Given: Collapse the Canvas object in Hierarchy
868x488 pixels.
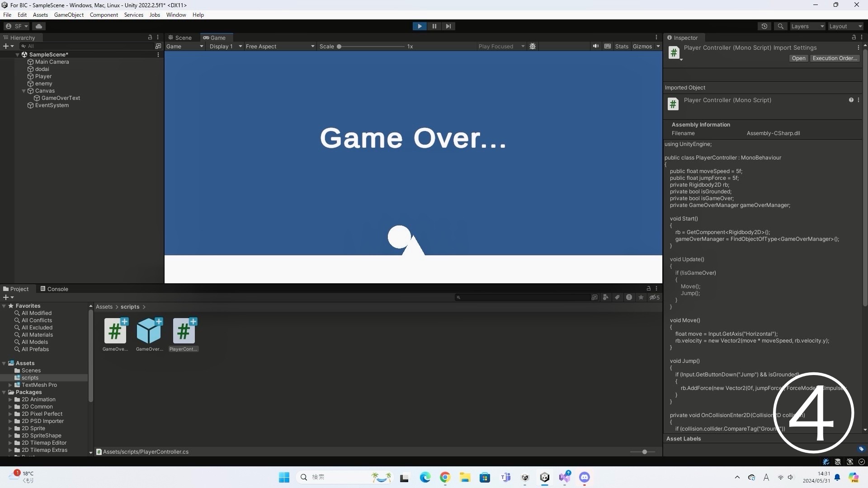Looking at the screenshot, I should [24, 91].
